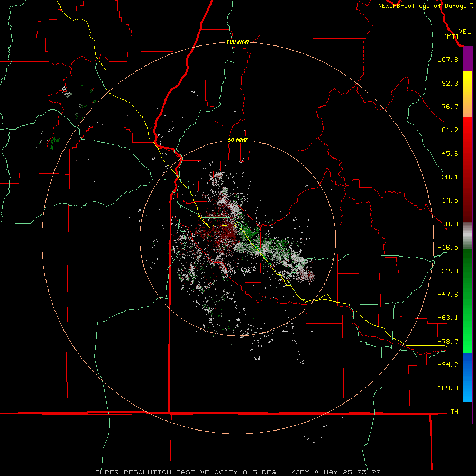The image size is (476, 476).
Task: Click the -47.6 legend value
Action: (448, 295)
